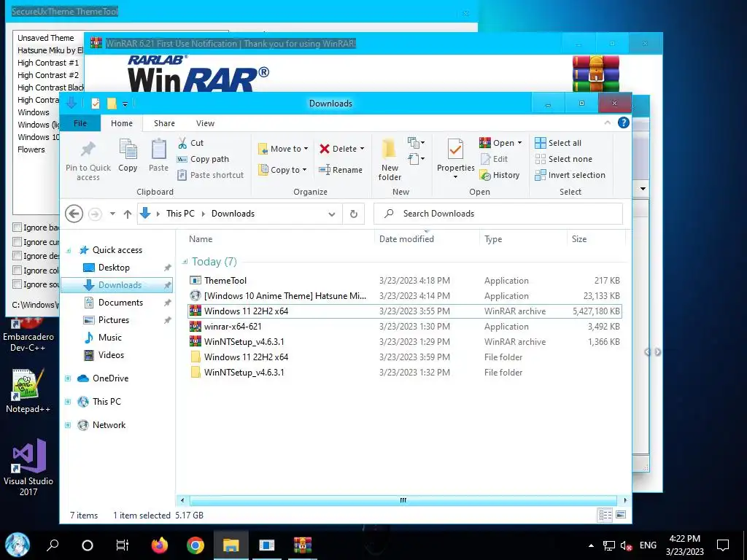This screenshot has width=747, height=560.
Task: Click Properties icon in quick access toolbar
Action: point(96,104)
